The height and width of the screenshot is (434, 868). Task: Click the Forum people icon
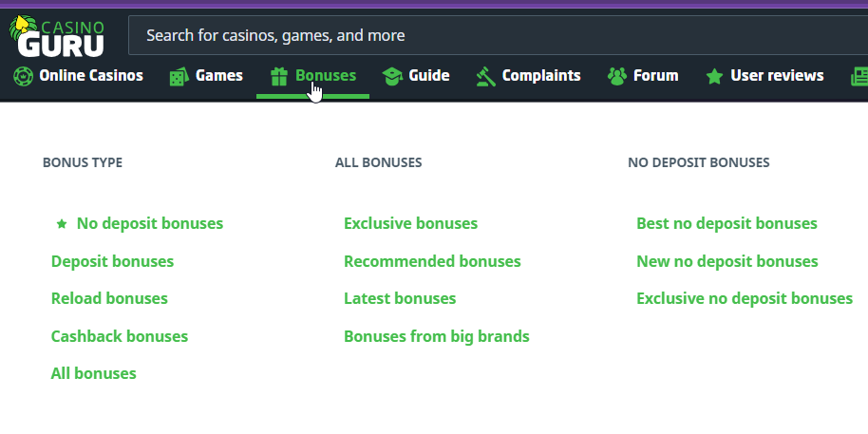(x=617, y=76)
